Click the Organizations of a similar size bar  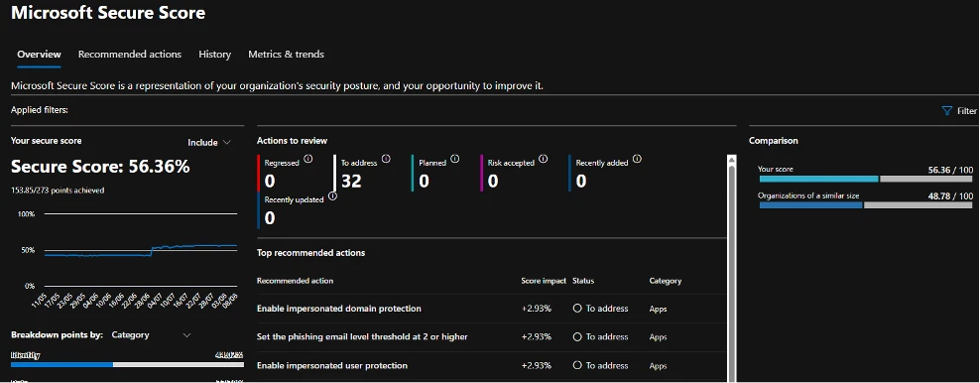tap(866, 205)
